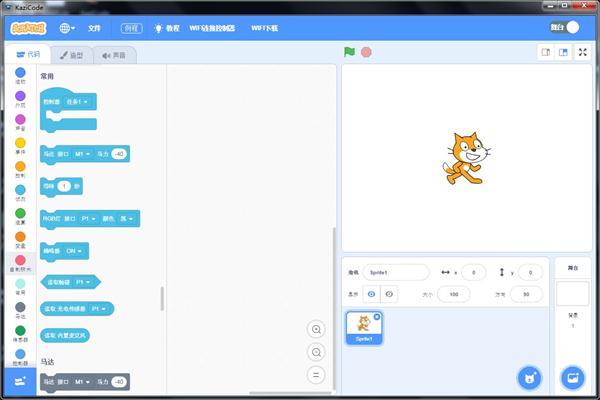Click the outlined 例程 button in menu bar

click(x=131, y=28)
